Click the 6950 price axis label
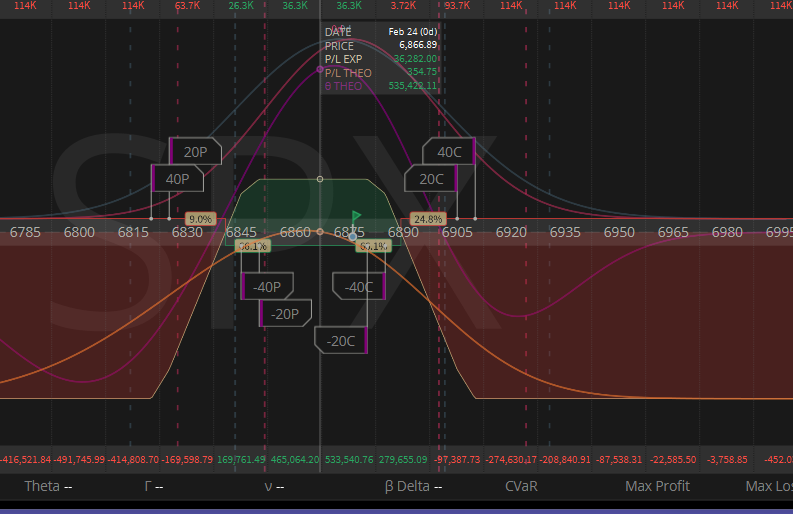The height and width of the screenshot is (514, 793). pos(619,232)
